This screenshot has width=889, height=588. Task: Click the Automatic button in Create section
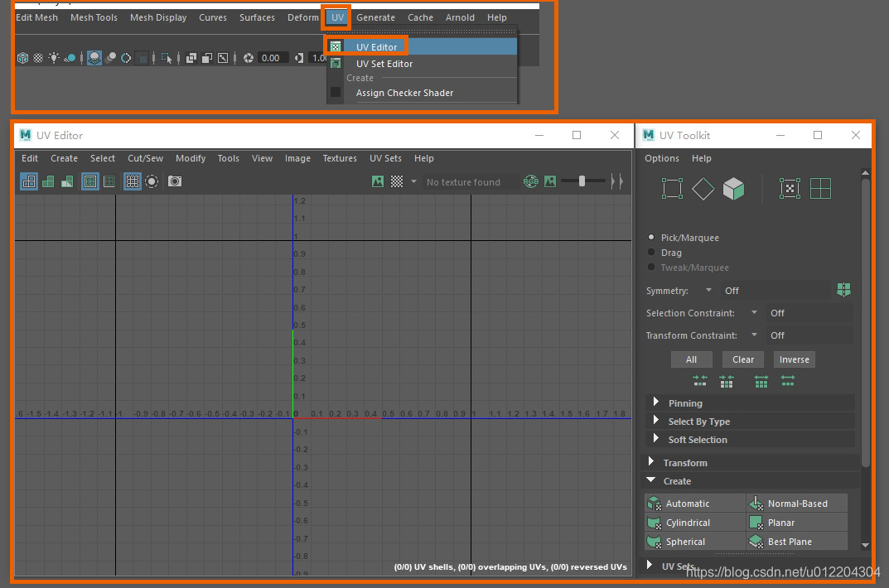(x=695, y=503)
